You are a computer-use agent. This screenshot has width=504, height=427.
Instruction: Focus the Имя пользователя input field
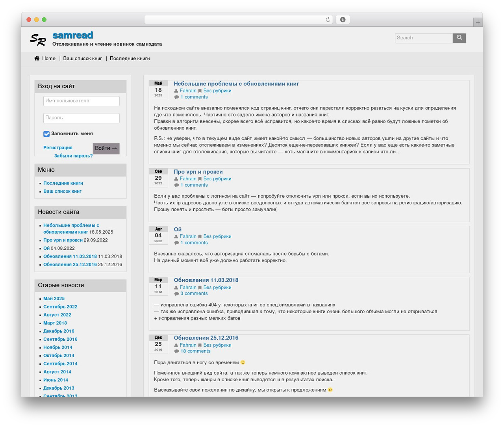click(82, 101)
